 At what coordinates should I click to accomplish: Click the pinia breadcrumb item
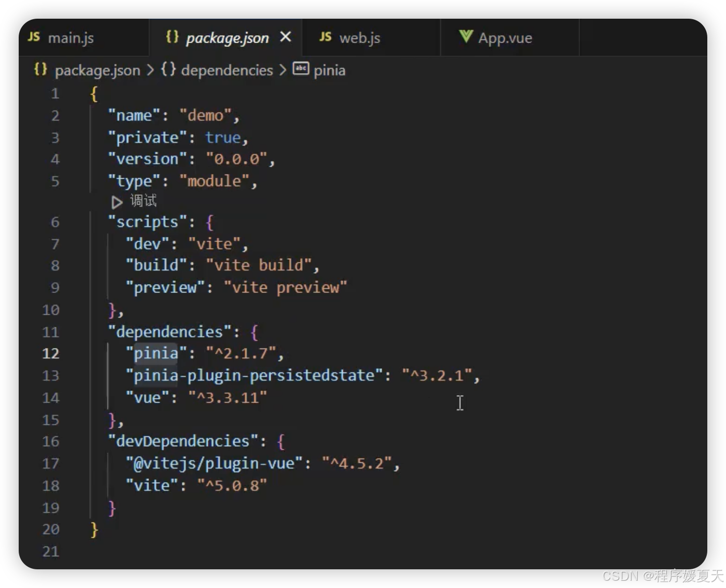click(329, 70)
